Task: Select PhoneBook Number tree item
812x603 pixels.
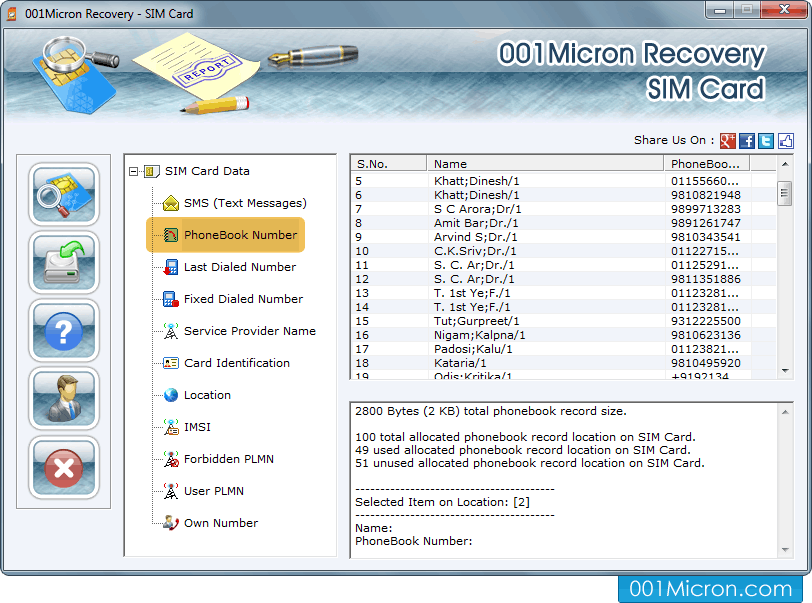Action: coord(240,235)
